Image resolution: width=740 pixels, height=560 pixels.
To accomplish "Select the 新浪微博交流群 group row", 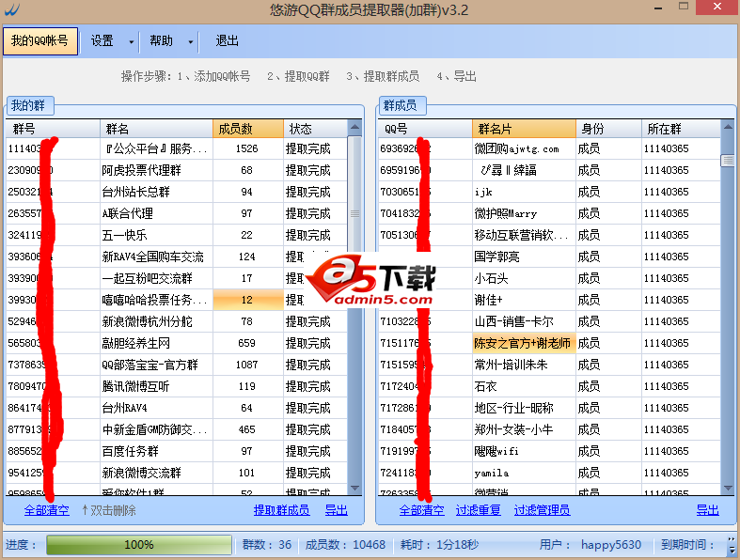I will [177, 473].
